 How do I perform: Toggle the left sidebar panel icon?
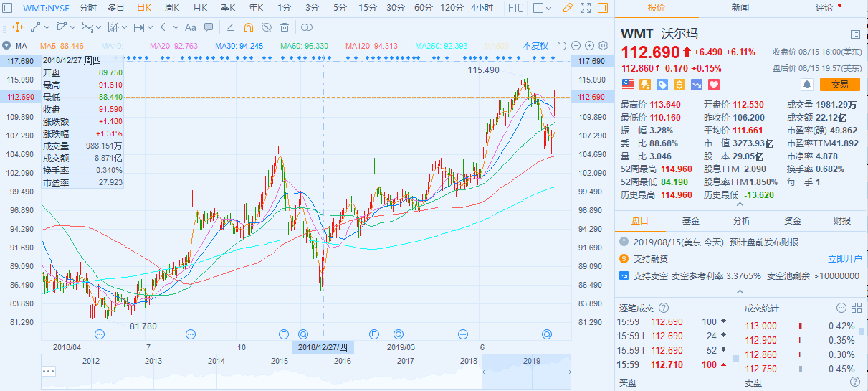coord(7,8)
